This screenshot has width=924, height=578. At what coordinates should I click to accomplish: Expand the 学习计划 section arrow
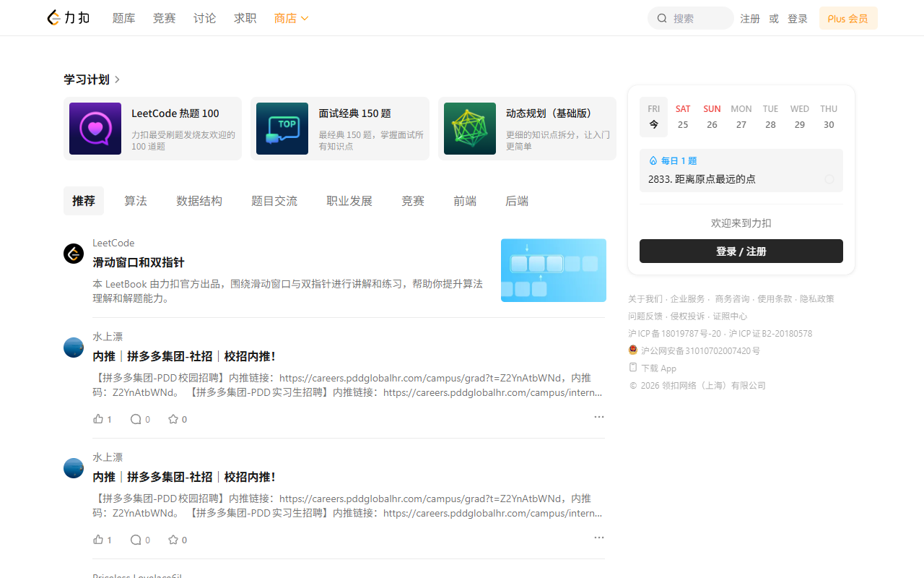(x=116, y=79)
